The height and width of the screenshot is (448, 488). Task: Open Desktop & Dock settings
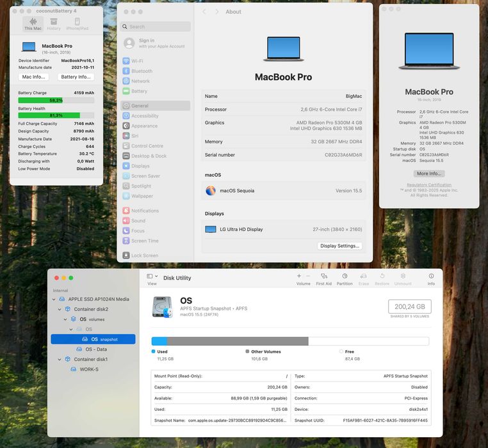point(155,156)
